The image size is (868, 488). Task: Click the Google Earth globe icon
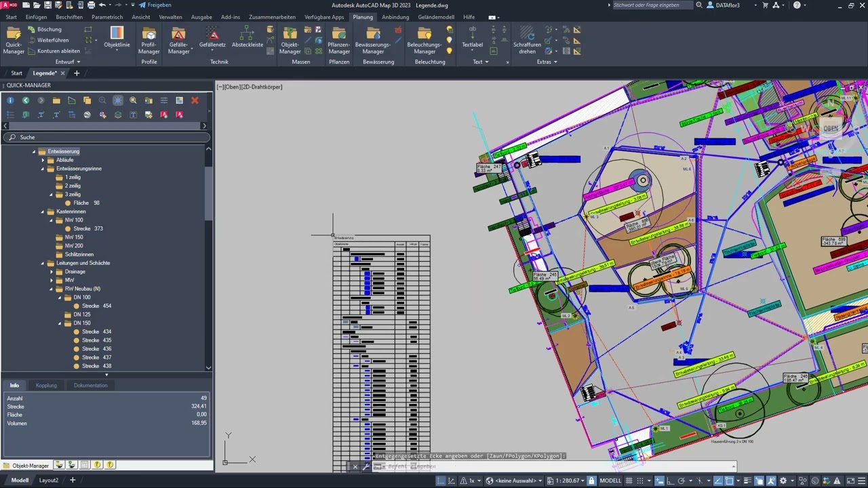tap(87, 115)
